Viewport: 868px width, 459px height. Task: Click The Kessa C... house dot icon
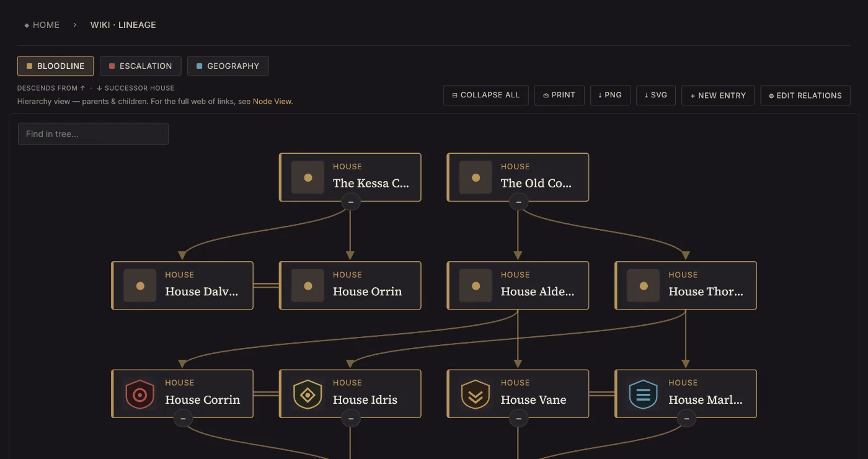308,177
